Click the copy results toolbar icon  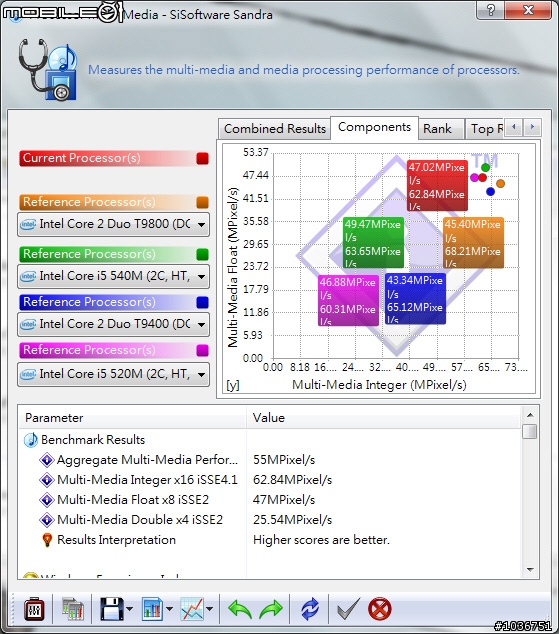coord(72,609)
